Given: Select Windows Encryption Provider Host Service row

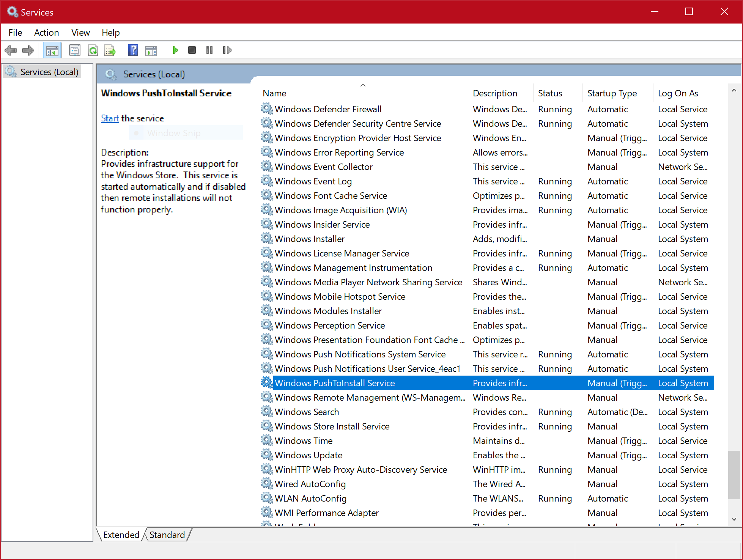Looking at the screenshot, I should pyautogui.click(x=487, y=138).
